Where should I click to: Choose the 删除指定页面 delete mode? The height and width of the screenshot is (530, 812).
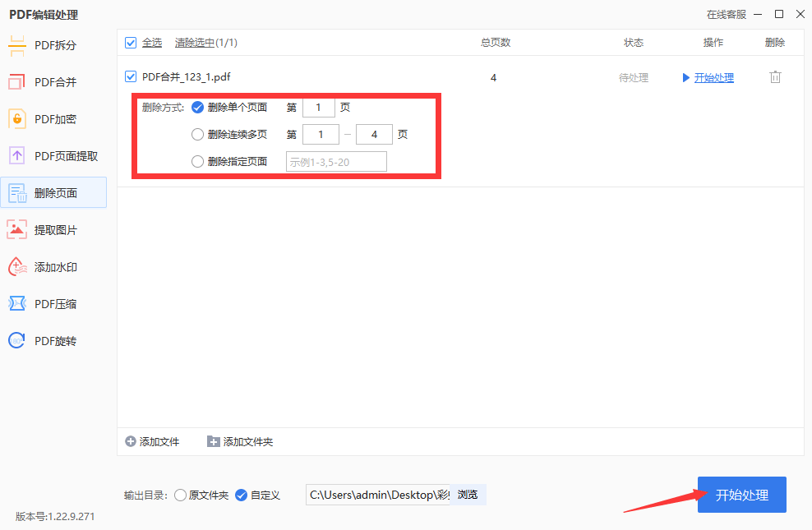(x=197, y=161)
